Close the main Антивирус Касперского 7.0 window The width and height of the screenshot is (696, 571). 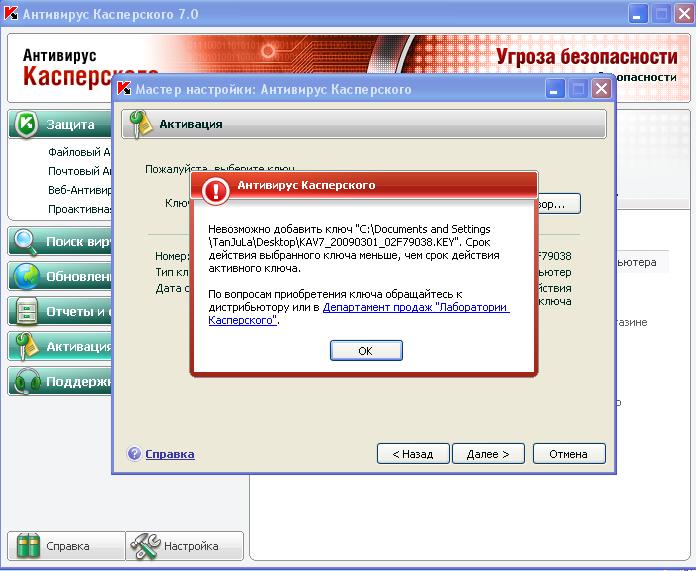pyautogui.click(x=684, y=13)
